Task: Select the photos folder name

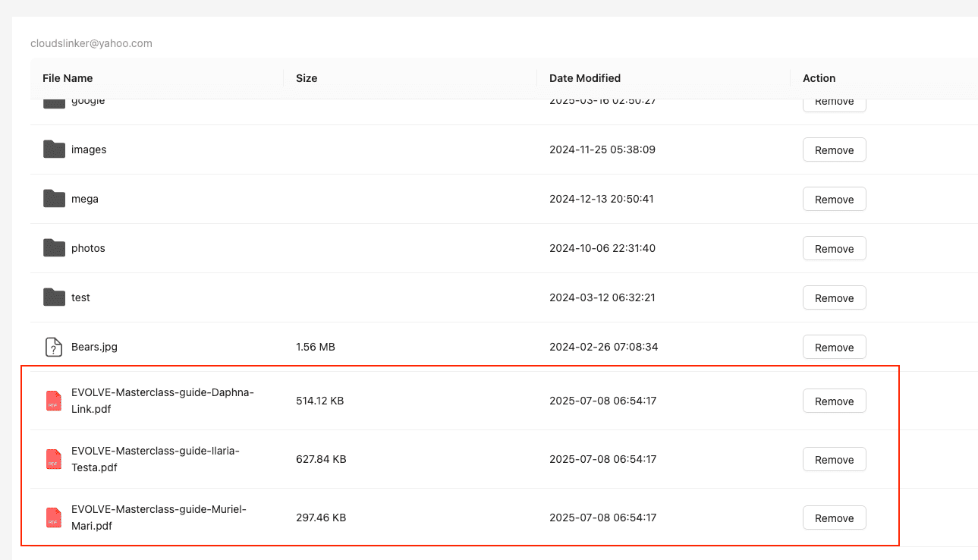Action: pos(88,248)
